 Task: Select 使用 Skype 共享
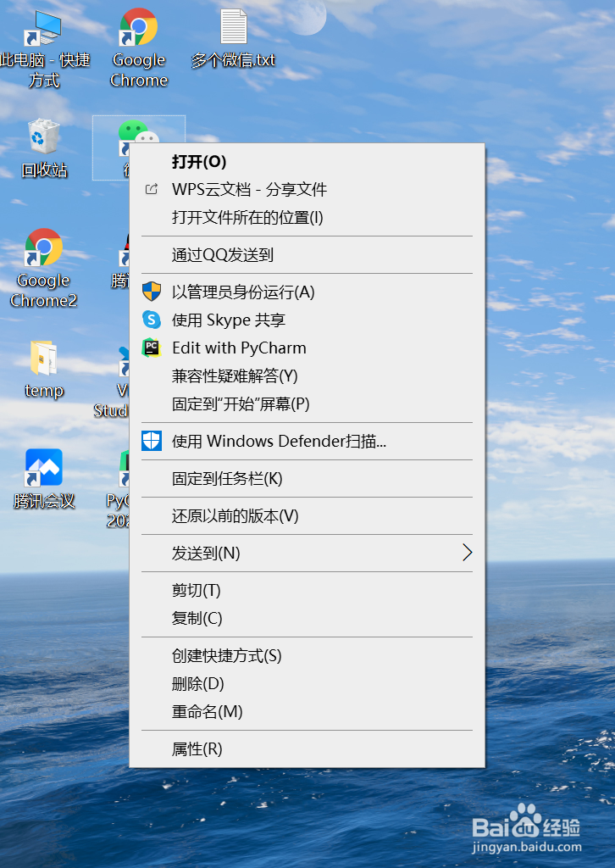pyautogui.click(x=307, y=320)
